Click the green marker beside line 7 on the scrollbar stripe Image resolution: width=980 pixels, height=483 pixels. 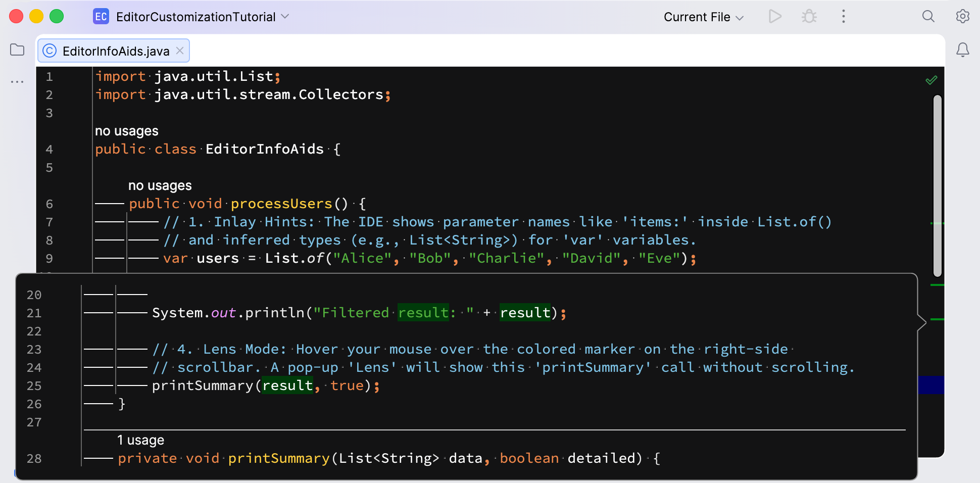tap(938, 223)
